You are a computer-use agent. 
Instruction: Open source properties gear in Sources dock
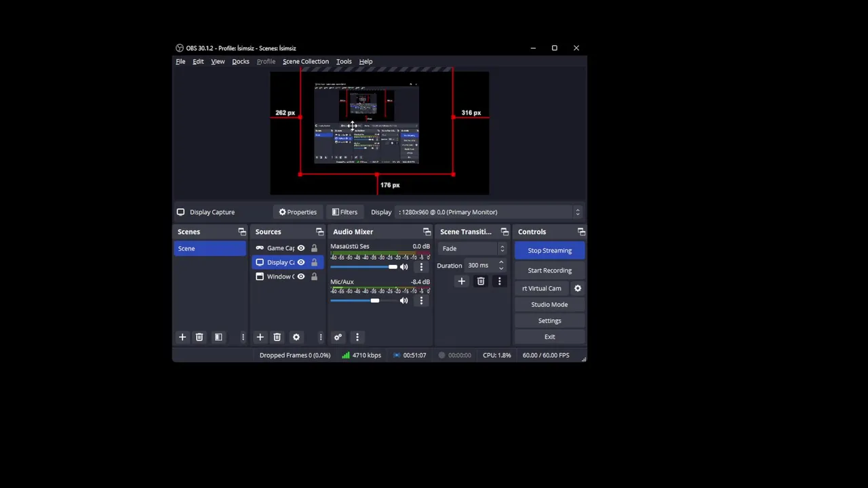pos(296,337)
